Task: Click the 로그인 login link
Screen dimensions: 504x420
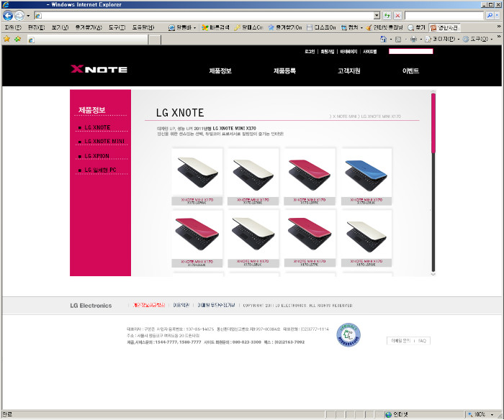Action: point(310,51)
